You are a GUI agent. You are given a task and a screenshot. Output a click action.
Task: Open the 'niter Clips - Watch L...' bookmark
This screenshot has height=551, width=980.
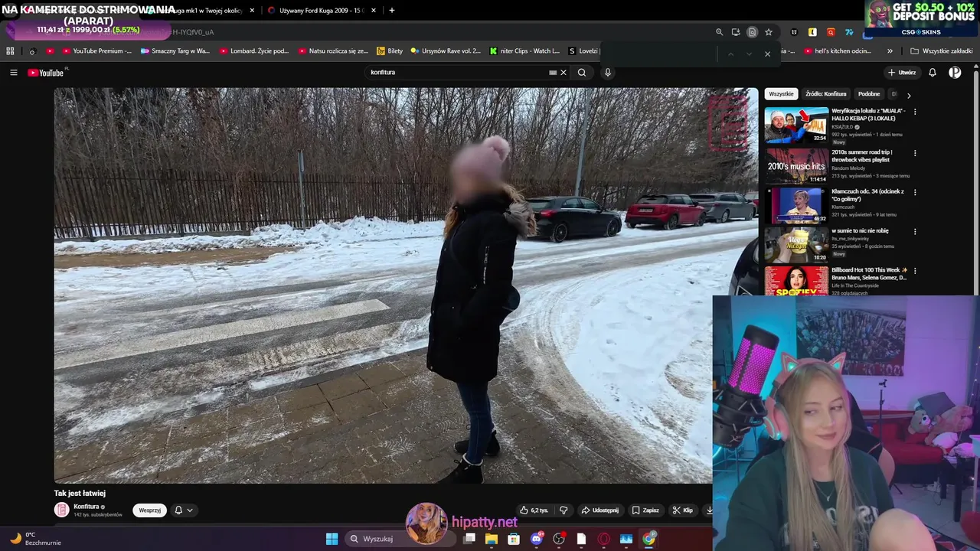[524, 51]
